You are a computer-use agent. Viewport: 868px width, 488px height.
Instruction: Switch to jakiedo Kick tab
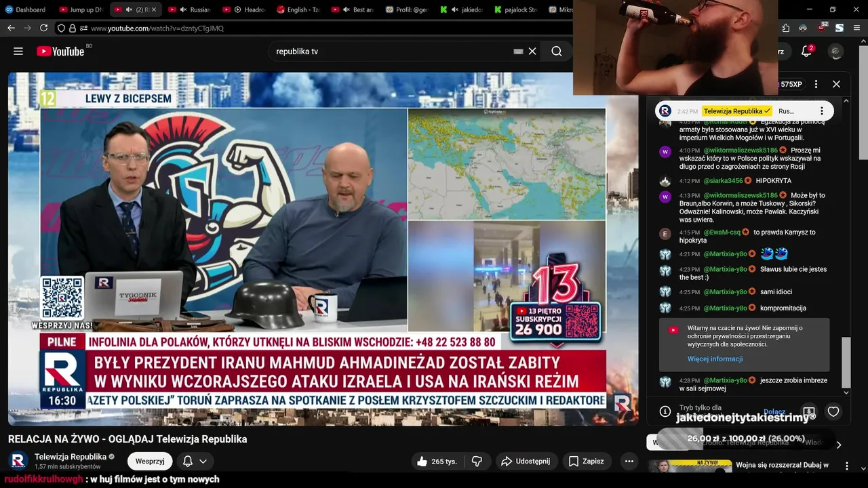[461, 9]
